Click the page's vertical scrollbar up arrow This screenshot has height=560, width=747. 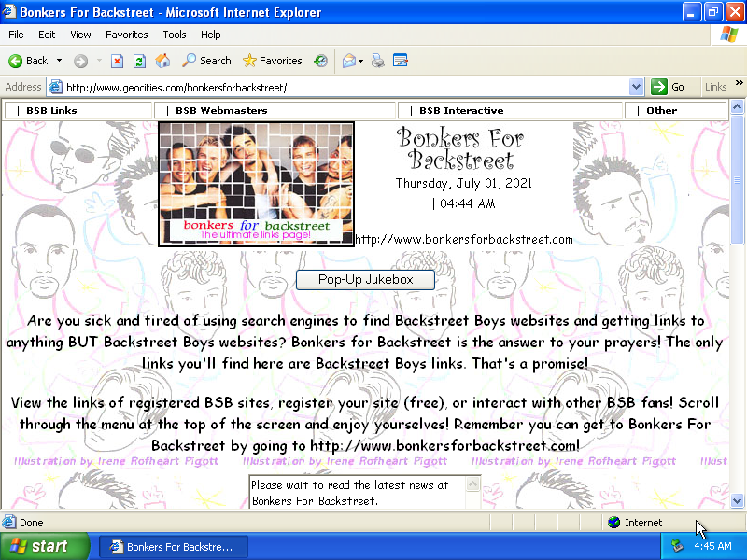click(737, 106)
